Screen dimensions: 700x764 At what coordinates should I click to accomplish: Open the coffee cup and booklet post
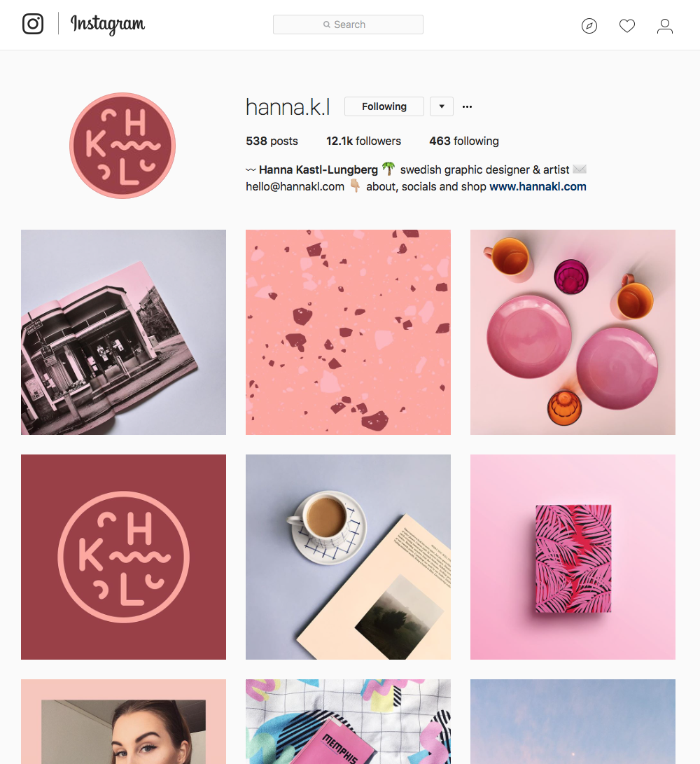348,557
